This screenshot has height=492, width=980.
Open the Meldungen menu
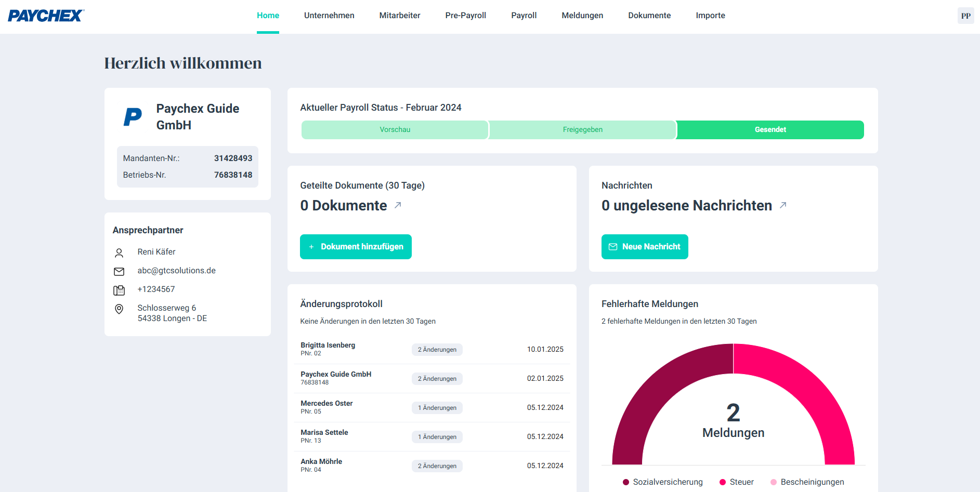pyautogui.click(x=582, y=16)
